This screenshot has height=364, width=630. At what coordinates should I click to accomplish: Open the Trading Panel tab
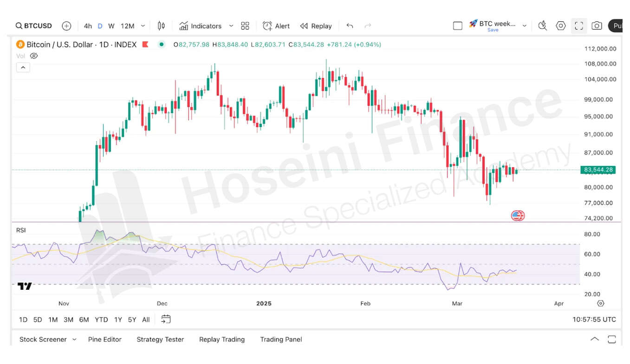coord(281,339)
